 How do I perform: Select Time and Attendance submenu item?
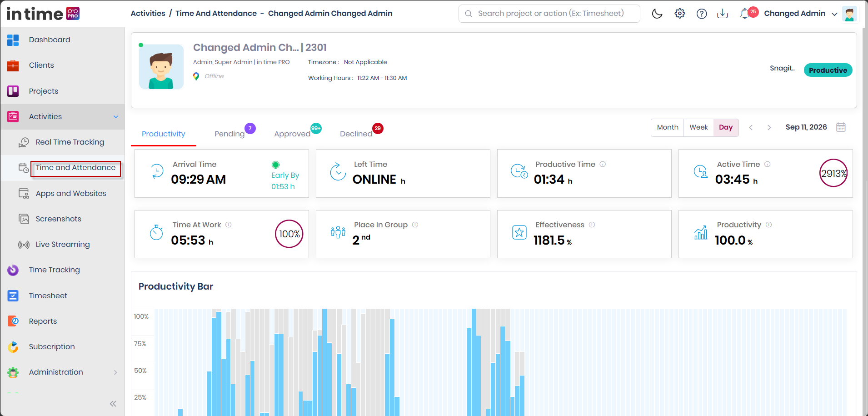tap(75, 168)
